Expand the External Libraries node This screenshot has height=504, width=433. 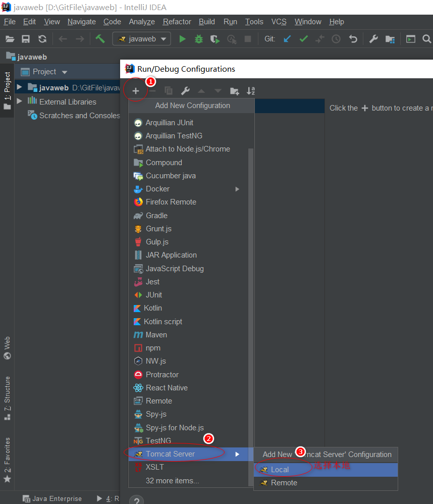tap(19, 101)
